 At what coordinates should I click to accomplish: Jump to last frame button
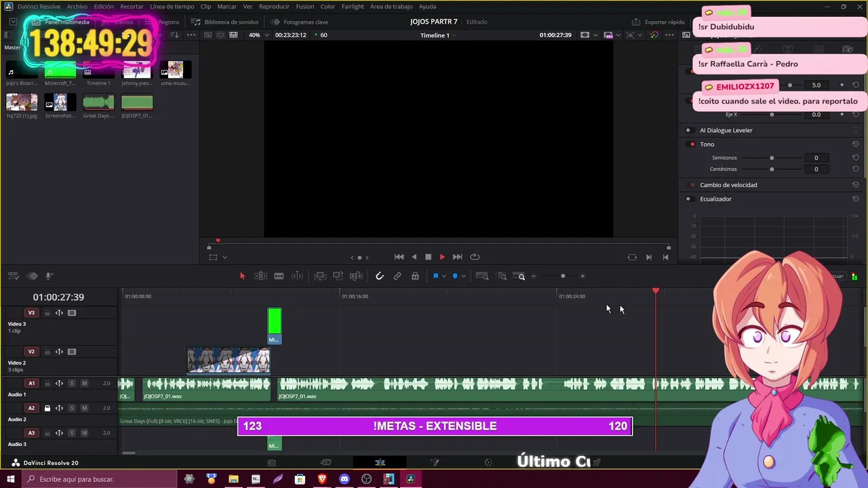coord(457,257)
